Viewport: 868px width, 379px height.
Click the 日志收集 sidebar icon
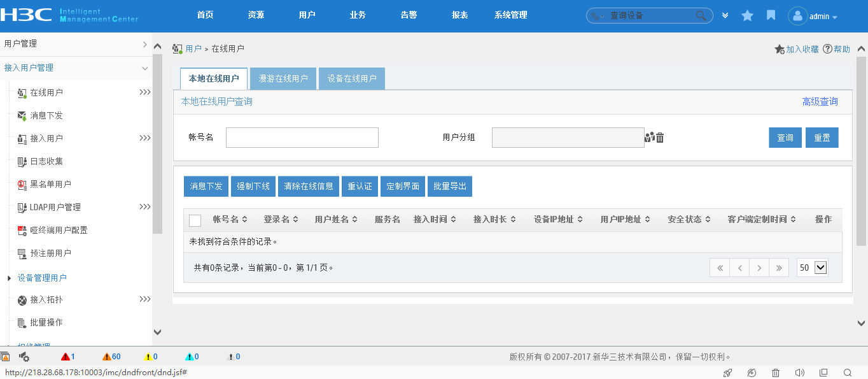(22, 161)
